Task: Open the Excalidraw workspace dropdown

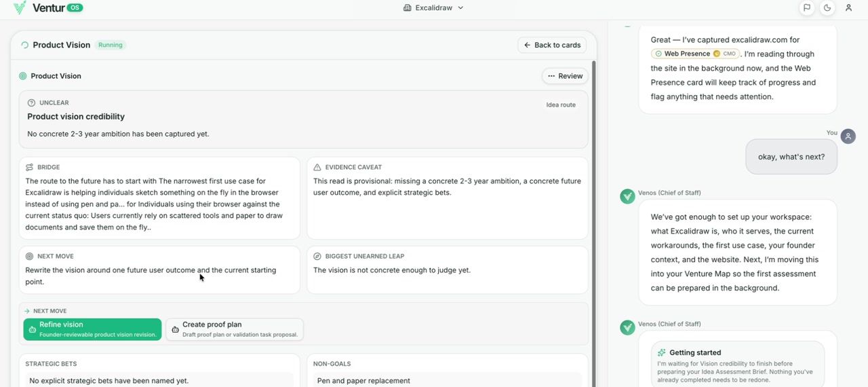Action: 433,8
